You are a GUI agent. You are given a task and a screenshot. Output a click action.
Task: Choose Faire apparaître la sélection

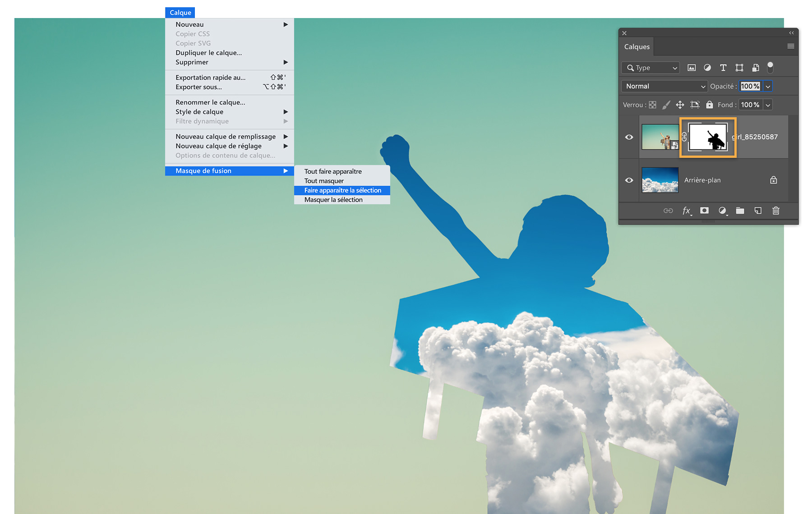point(342,190)
